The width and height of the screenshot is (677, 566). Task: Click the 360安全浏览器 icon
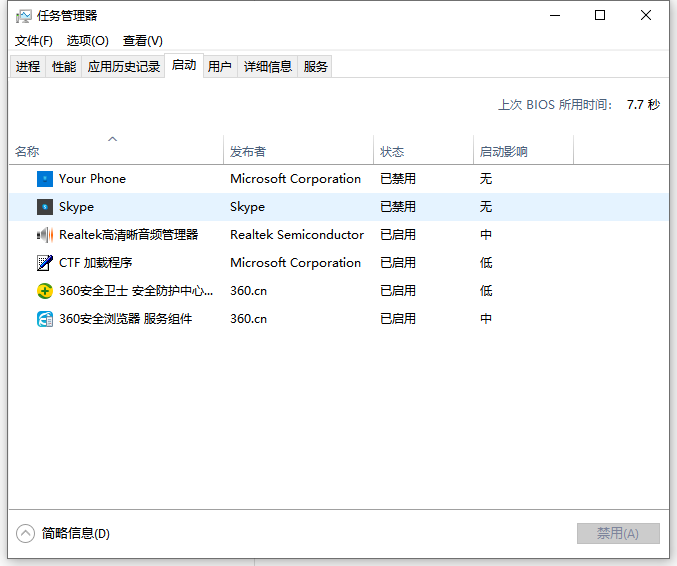coord(45,319)
